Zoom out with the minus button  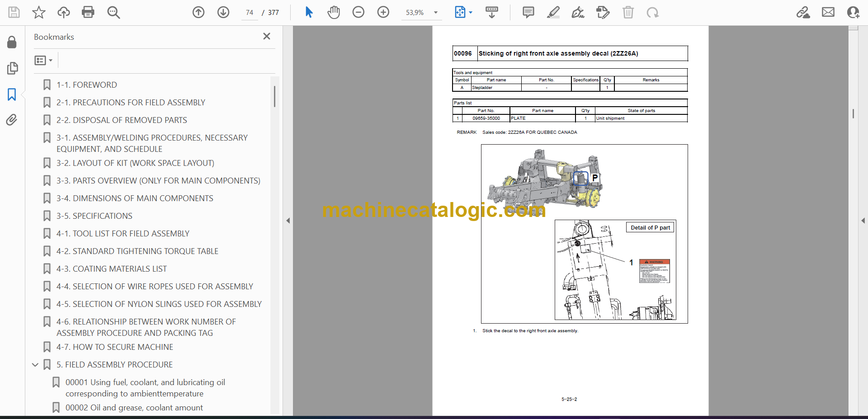(x=359, y=12)
